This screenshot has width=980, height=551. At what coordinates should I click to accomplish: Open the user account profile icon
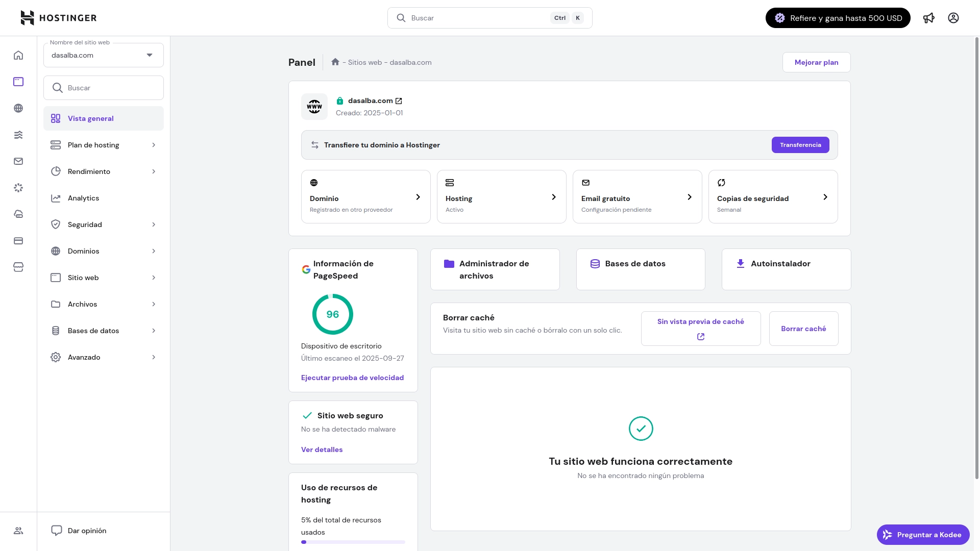click(953, 18)
